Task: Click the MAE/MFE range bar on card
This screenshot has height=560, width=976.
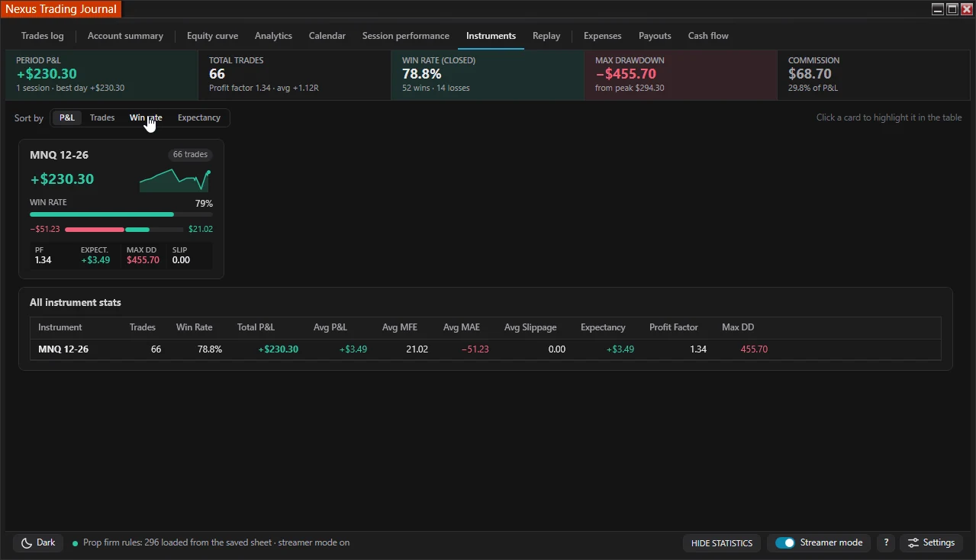Action: (124, 229)
